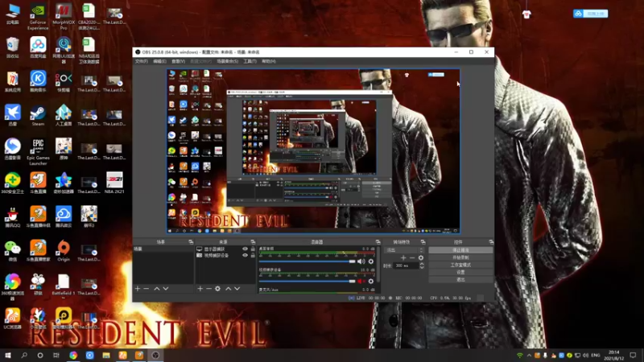Show hidden system tray icons chevron
Image resolution: width=644 pixels, height=362 pixels.
tap(529, 356)
